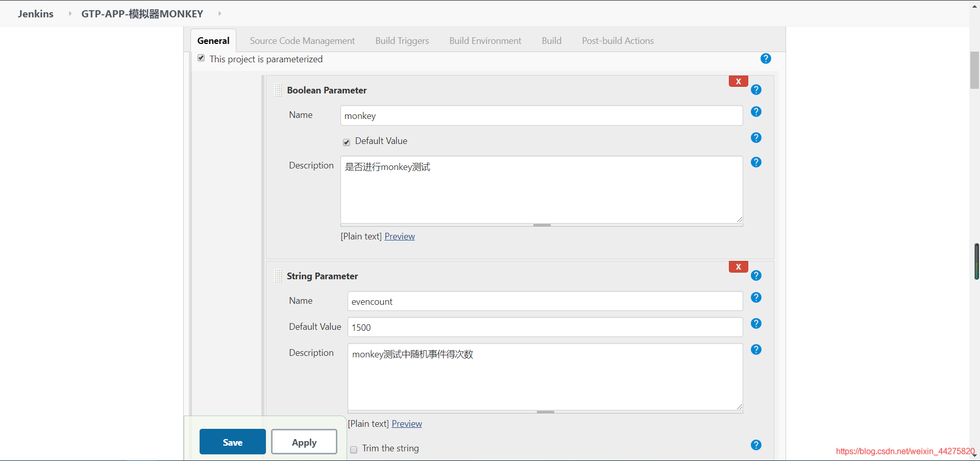The width and height of the screenshot is (980, 461).
Task: Switch to Source Code Management tab
Action: [x=302, y=41]
